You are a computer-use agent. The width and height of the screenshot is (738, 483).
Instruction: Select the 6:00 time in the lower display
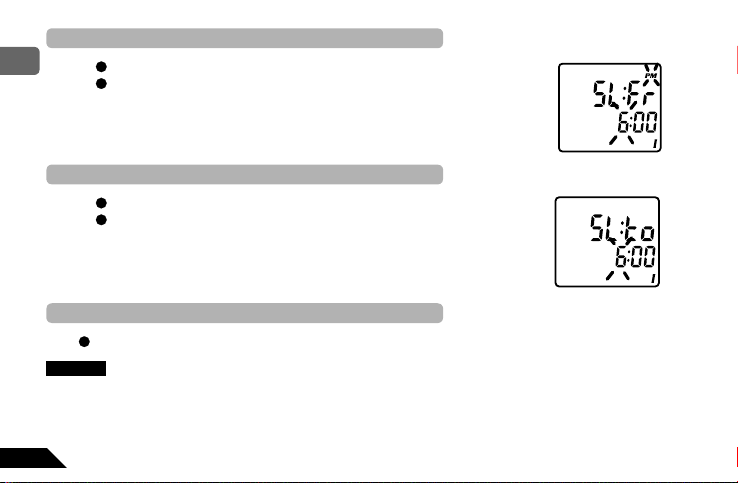(635, 257)
